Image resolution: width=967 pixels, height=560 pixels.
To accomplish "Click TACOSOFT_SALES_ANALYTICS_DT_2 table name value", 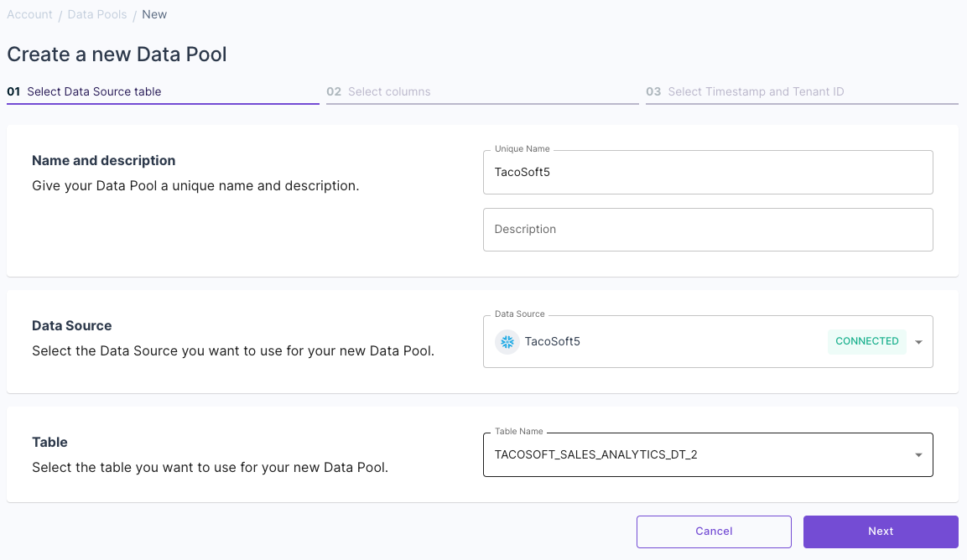I will pos(595,454).
